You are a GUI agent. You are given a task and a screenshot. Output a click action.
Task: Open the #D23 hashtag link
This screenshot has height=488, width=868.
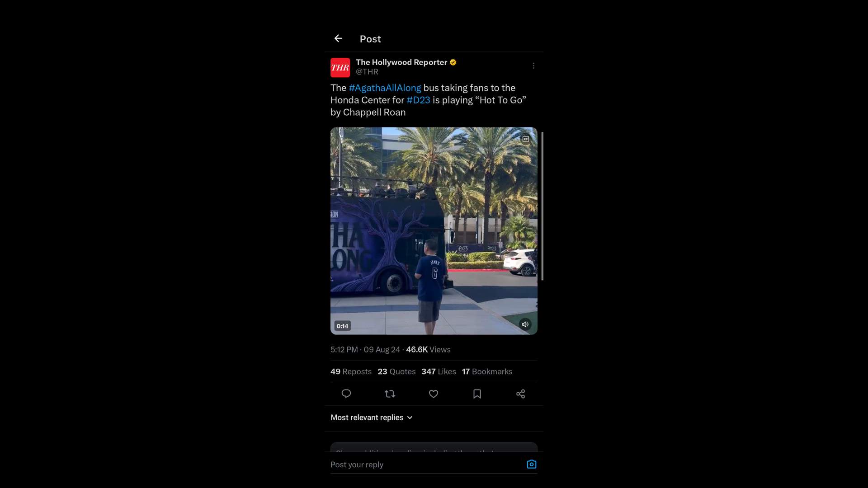pyautogui.click(x=418, y=100)
